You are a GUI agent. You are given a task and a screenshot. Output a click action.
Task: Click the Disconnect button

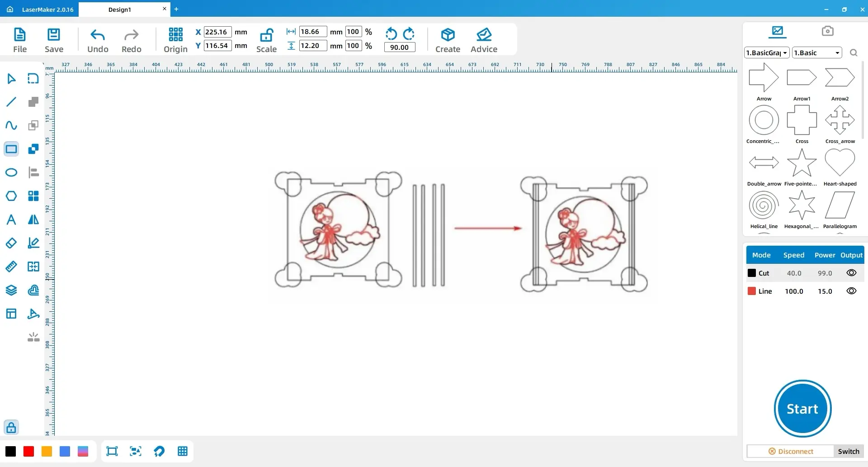pos(791,452)
